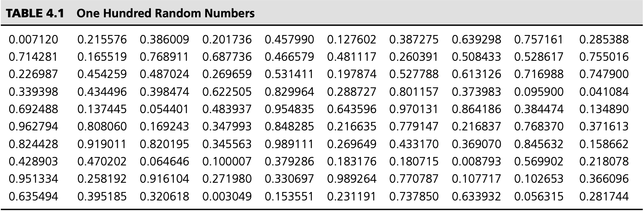
Task: Select the value 0.954835
Action: (289, 110)
